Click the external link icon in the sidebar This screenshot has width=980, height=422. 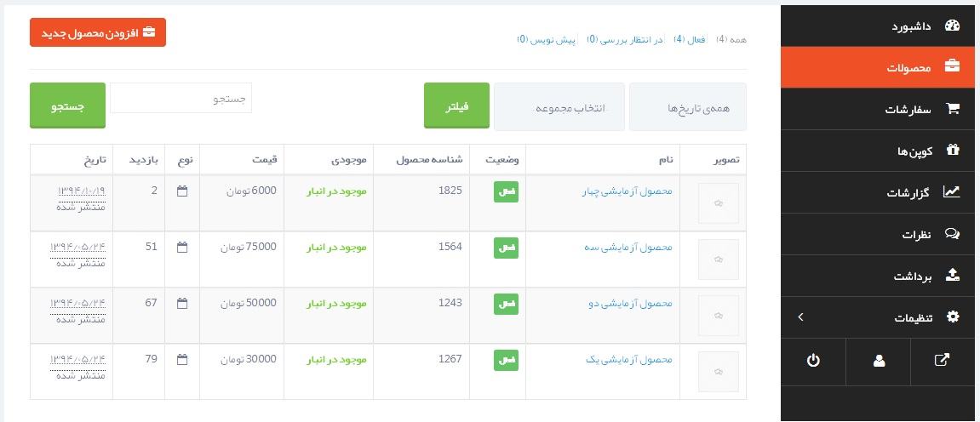click(943, 361)
